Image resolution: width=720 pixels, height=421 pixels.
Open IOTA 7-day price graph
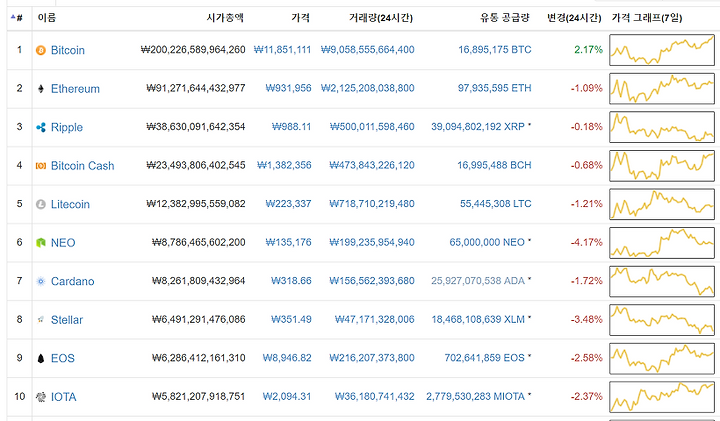662,397
